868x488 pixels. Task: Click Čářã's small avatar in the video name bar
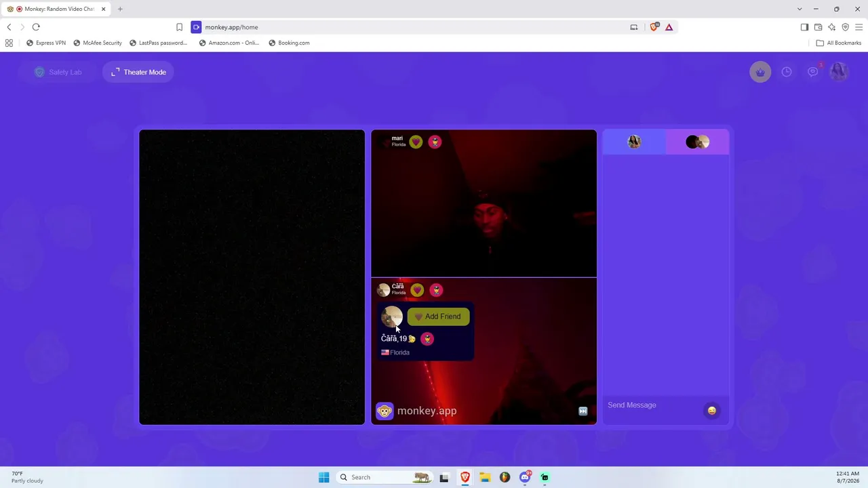pos(383,290)
